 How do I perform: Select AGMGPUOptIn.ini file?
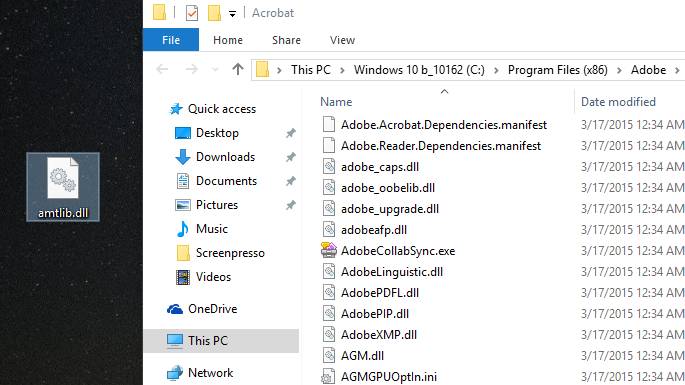pyautogui.click(x=388, y=377)
